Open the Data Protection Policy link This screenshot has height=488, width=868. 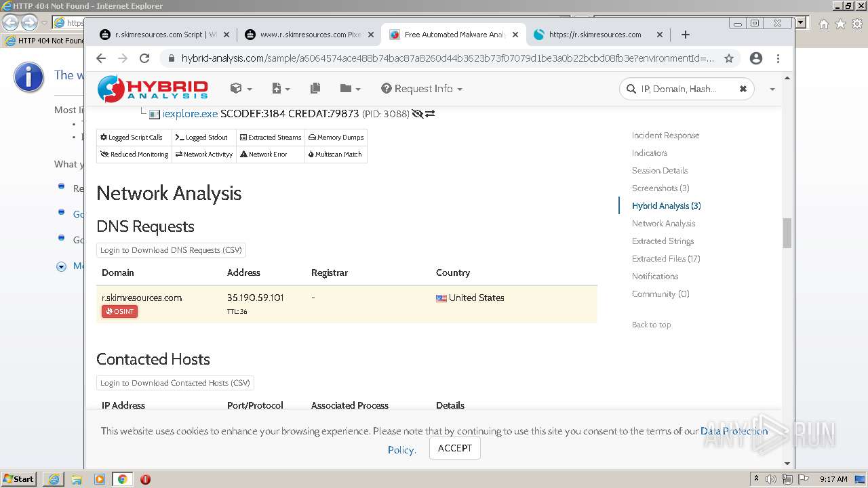point(734,431)
